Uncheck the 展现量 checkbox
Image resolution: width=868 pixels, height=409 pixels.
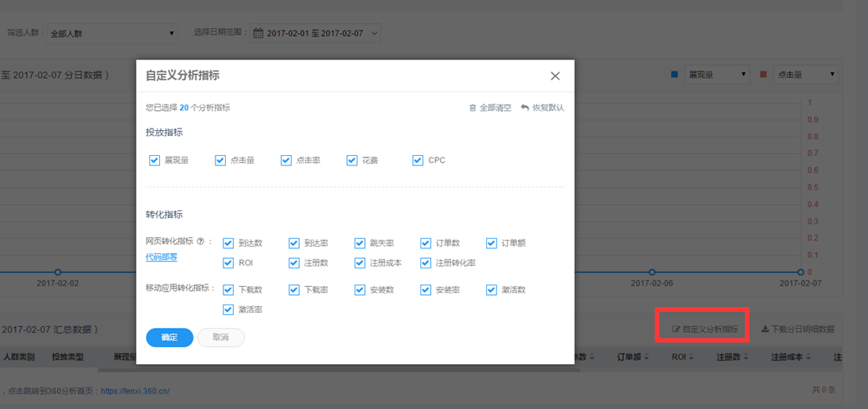coord(155,161)
